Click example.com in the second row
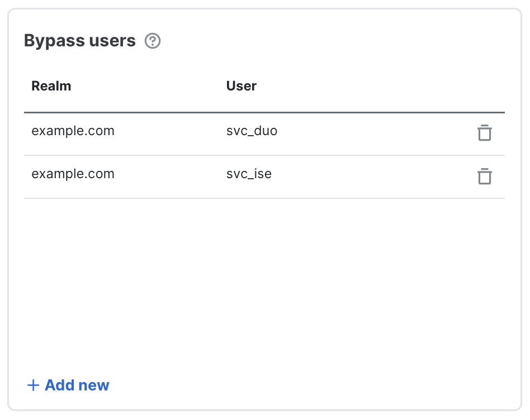Viewport: 530px width, 420px height. pos(73,174)
